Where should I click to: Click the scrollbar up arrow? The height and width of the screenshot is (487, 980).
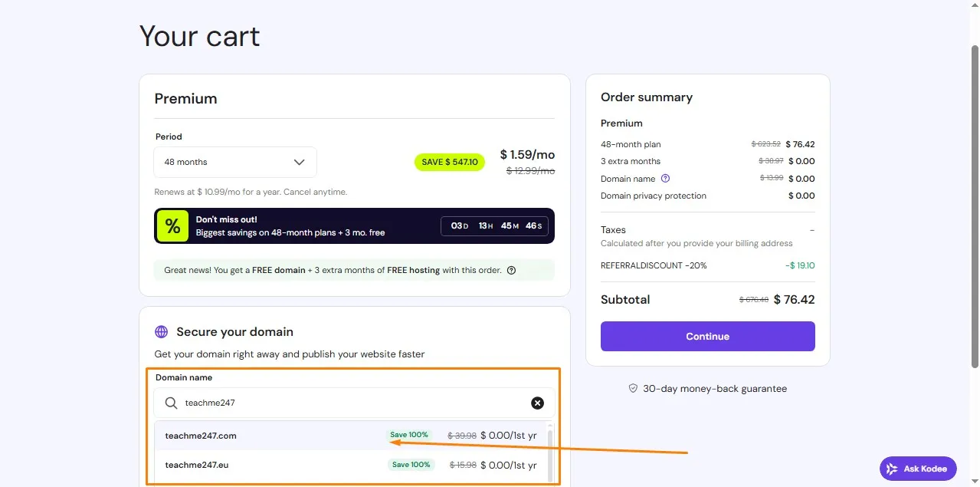975,4
